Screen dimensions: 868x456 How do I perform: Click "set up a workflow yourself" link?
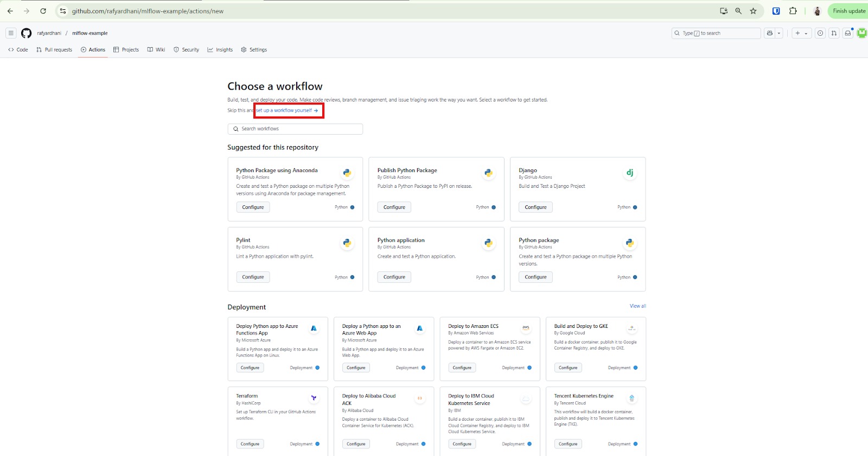coord(286,110)
